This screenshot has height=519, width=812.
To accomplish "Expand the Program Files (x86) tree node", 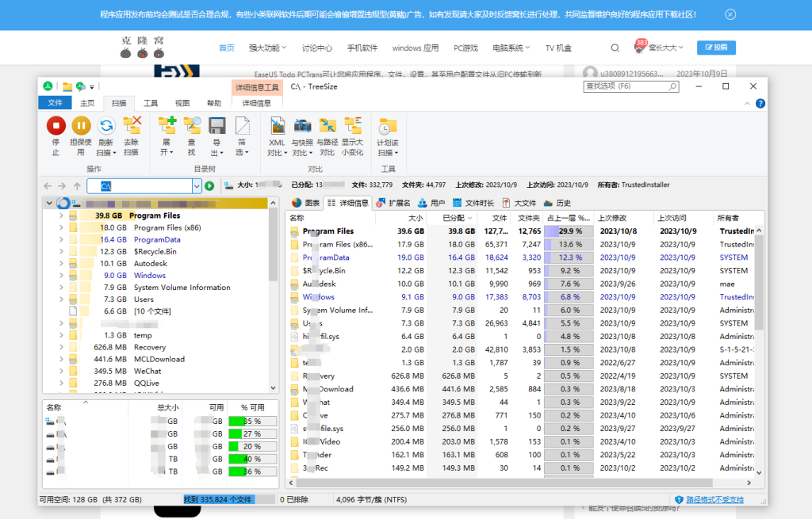I will [61, 227].
